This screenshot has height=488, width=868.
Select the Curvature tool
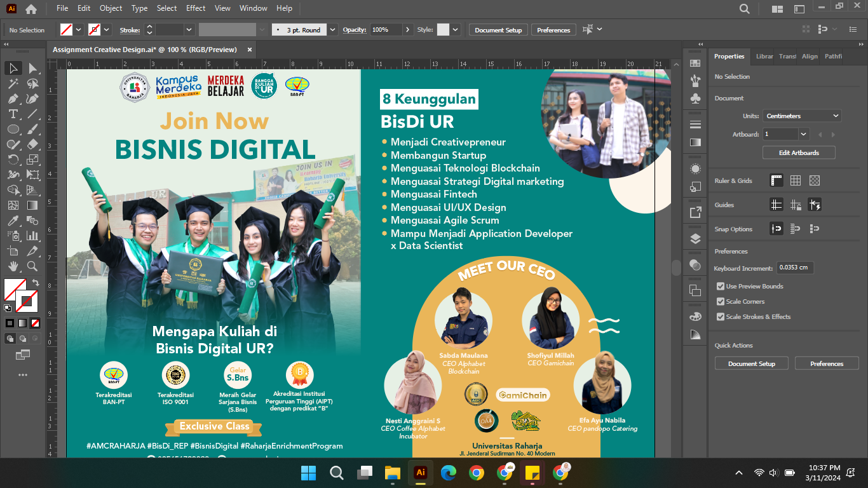(x=32, y=98)
